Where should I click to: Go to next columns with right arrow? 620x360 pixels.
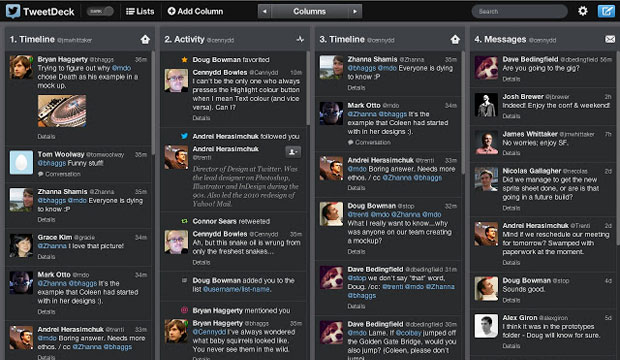[x=355, y=11]
